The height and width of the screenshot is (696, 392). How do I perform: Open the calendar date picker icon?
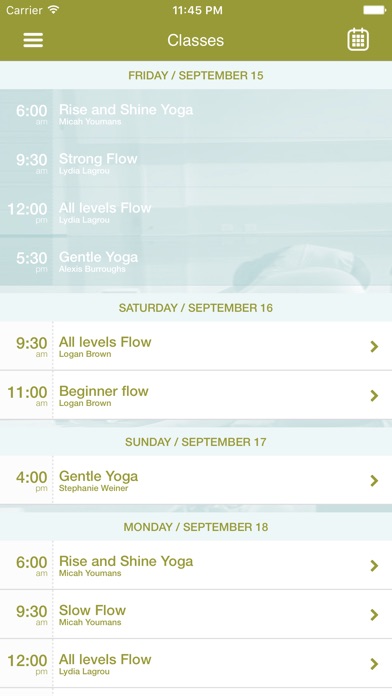[x=358, y=40]
